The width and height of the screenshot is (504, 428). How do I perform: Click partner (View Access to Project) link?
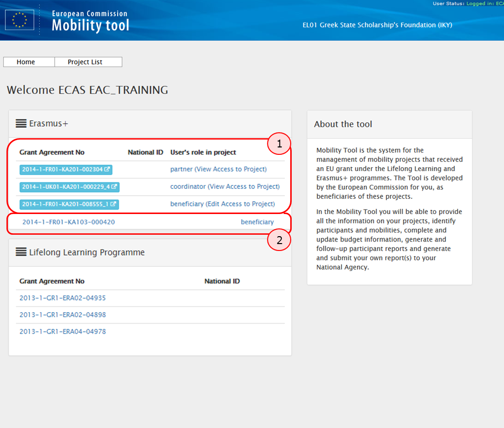219,169
